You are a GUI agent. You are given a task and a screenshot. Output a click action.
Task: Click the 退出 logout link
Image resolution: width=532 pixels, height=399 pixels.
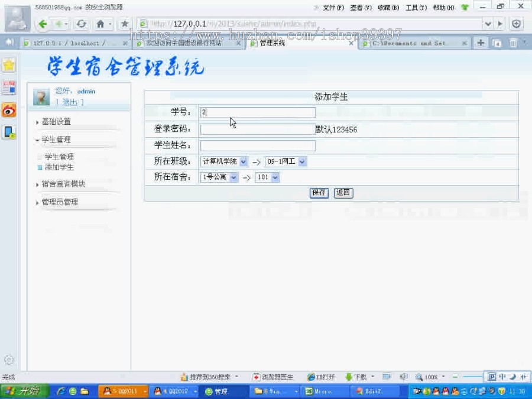coord(70,102)
